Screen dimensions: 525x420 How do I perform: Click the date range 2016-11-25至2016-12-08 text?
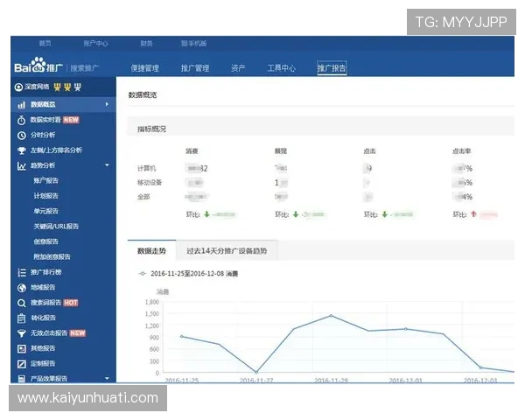click(187, 274)
